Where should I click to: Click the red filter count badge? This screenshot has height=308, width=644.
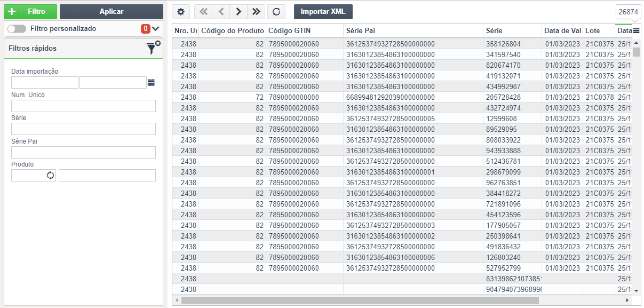click(145, 29)
